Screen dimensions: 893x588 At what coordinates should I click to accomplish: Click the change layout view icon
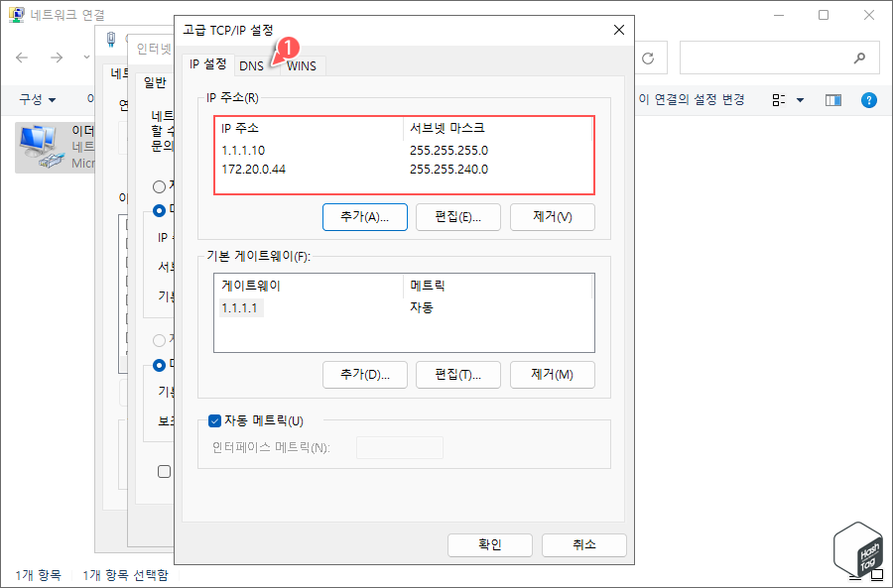click(777, 99)
